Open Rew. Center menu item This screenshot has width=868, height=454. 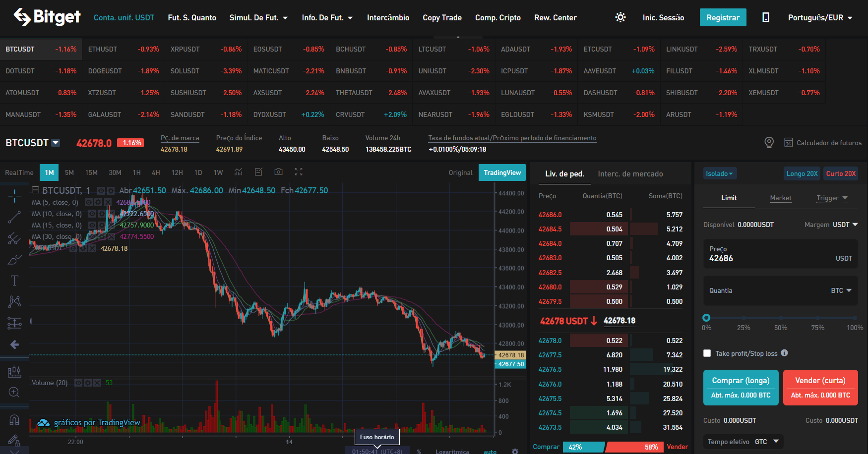pos(555,17)
